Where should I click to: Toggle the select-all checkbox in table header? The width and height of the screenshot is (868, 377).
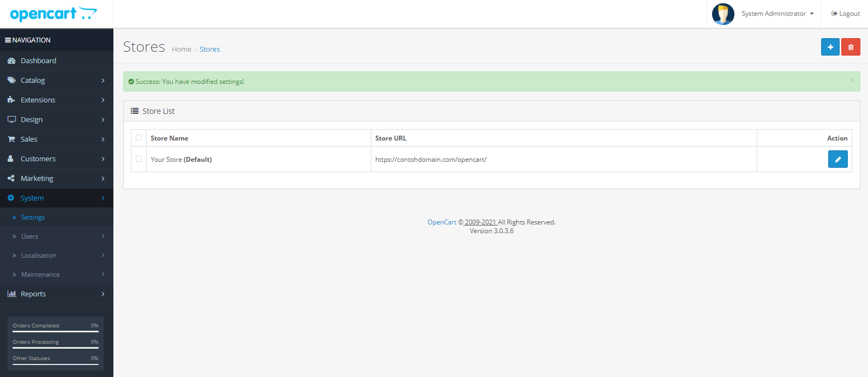[138, 138]
